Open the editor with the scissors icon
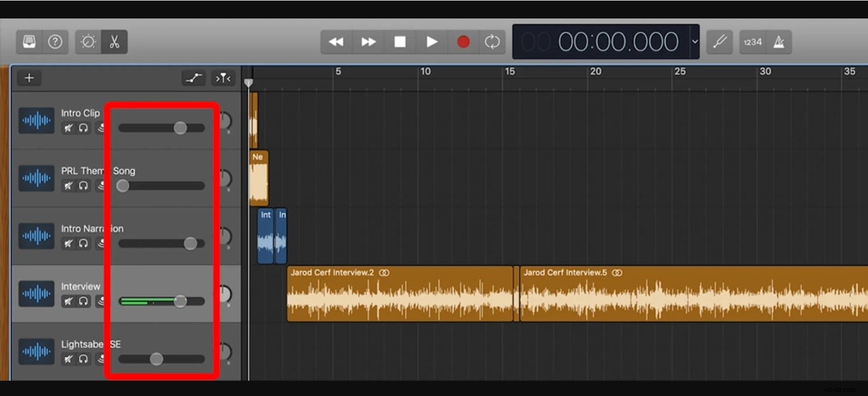The height and width of the screenshot is (396, 868). pos(113,41)
